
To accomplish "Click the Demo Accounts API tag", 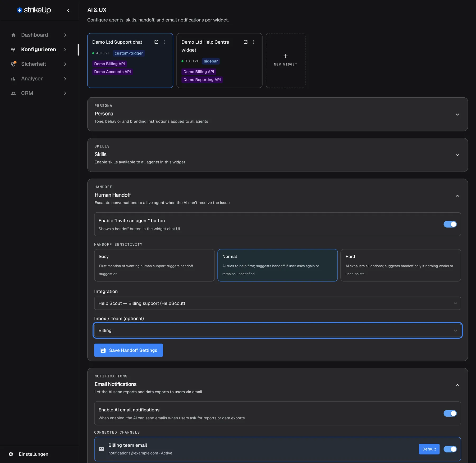I will coord(112,72).
